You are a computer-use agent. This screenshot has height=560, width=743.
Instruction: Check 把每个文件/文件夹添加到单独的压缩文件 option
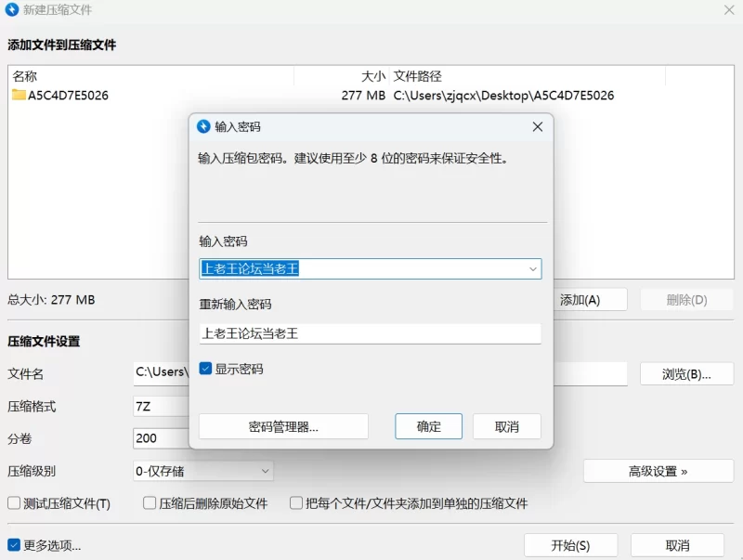pyautogui.click(x=297, y=503)
